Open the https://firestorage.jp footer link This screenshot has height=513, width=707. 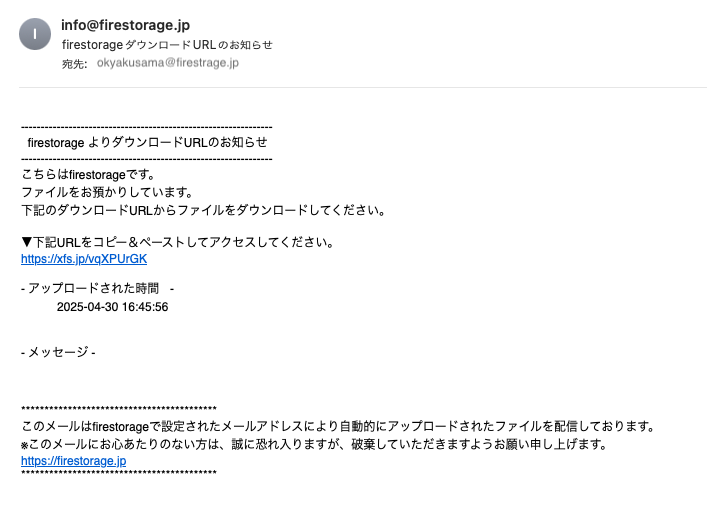73,461
